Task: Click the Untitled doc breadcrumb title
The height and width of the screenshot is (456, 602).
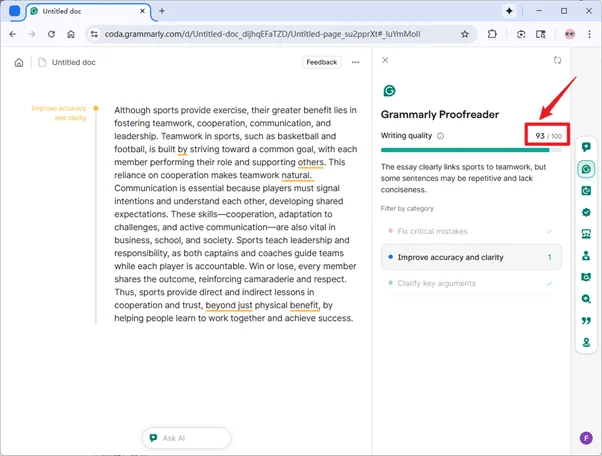Action: tap(73, 63)
